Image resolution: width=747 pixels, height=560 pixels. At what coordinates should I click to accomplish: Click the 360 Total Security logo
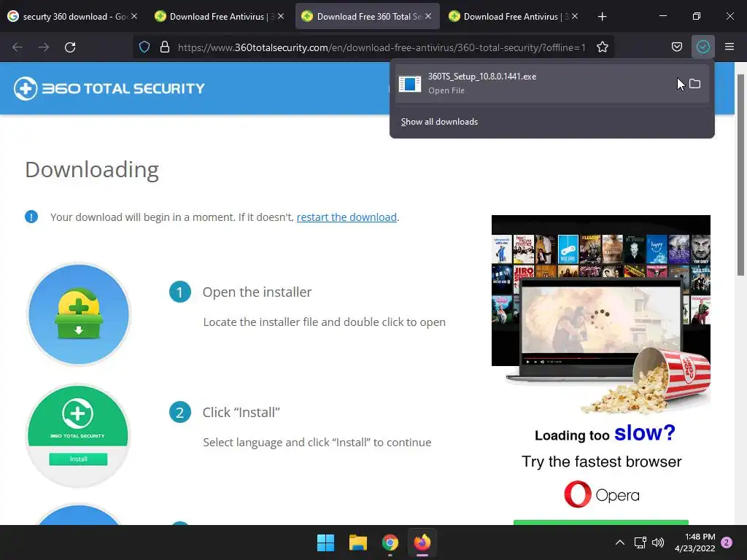pyautogui.click(x=109, y=88)
